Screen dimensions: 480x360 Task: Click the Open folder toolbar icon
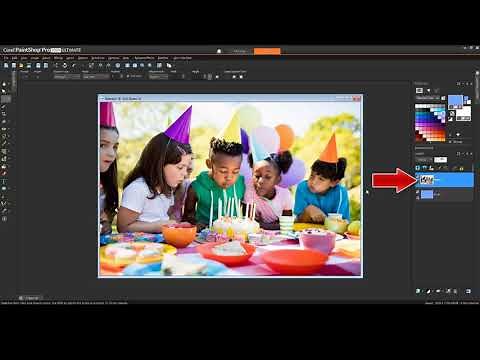click(21, 65)
